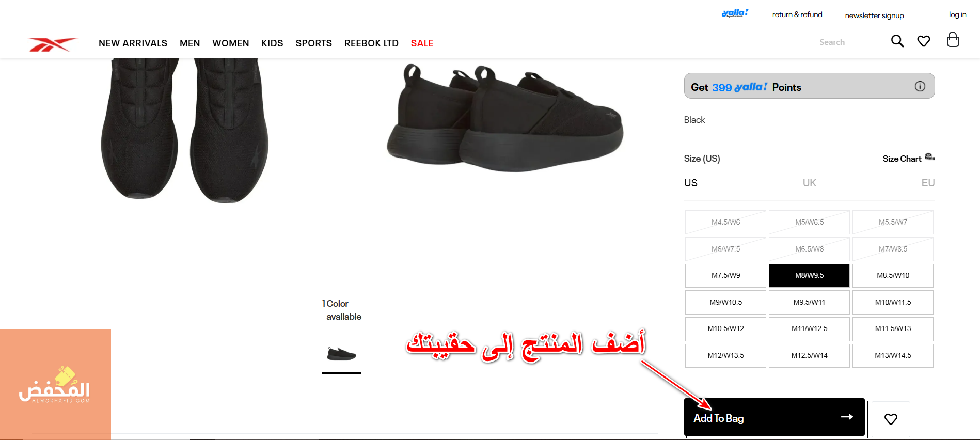The width and height of the screenshot is (980, 440).
Task: Open wishlist heart icon in header
Action: click(924, 41)
